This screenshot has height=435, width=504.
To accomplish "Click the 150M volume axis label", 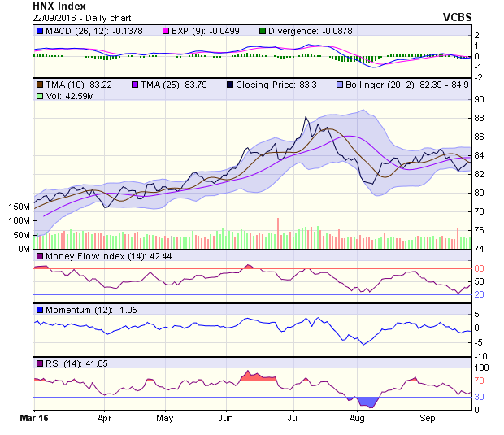I will coord(19,207).
